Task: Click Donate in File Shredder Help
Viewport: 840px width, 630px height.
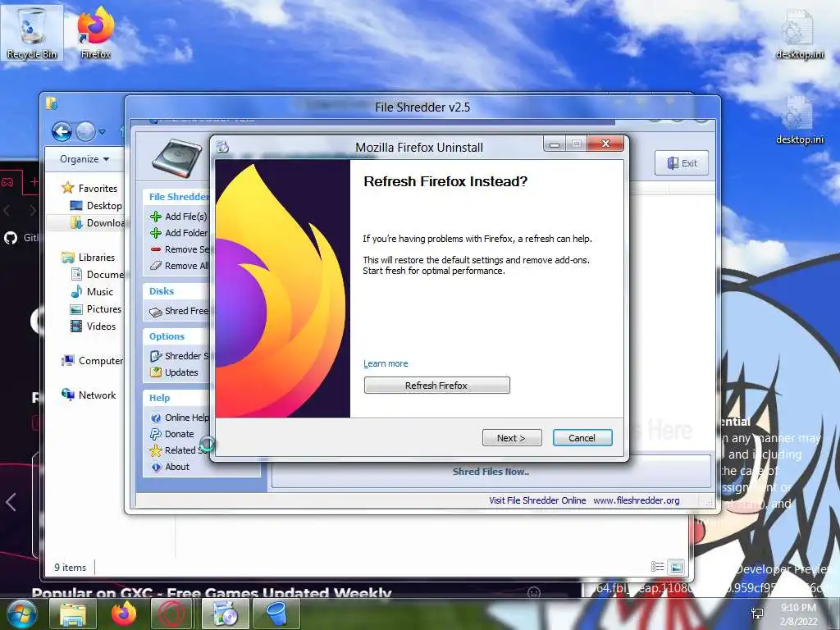Action: click(172, 434)
